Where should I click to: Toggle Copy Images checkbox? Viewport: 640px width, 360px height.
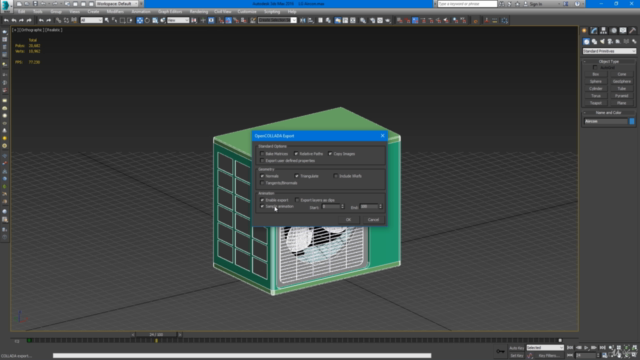[330, 154]
